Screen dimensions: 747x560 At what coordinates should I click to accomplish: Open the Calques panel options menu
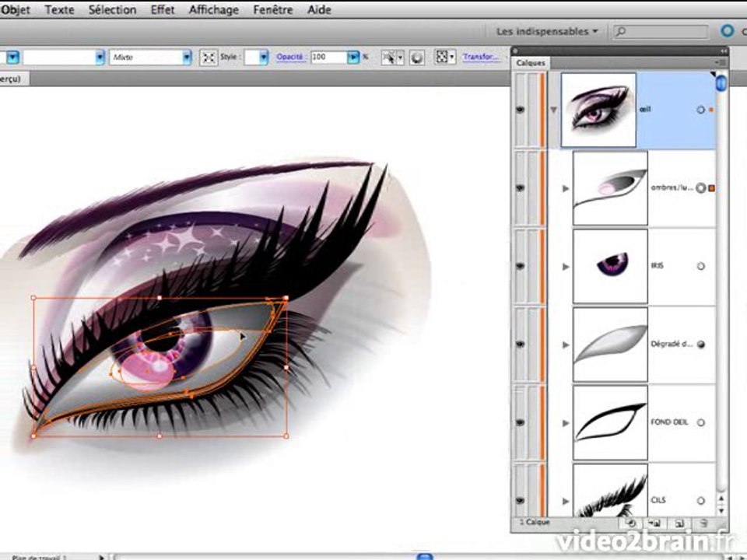(x=721, y=62)
